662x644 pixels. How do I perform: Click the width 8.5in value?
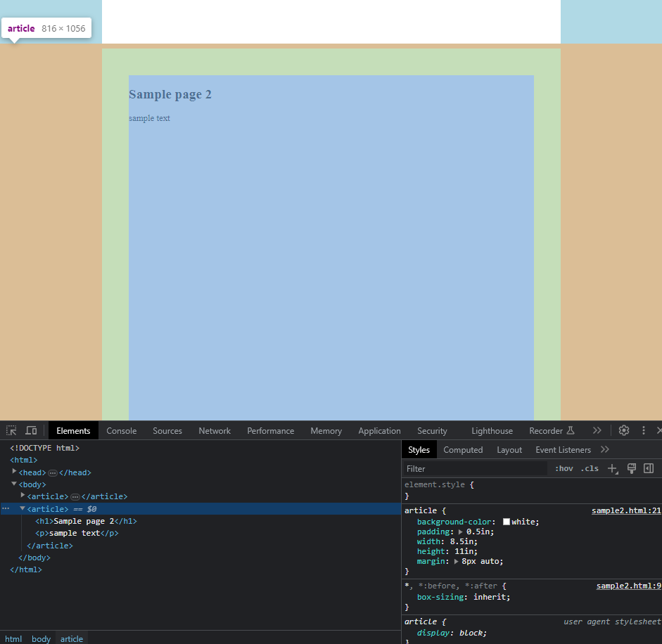(462, 541)
